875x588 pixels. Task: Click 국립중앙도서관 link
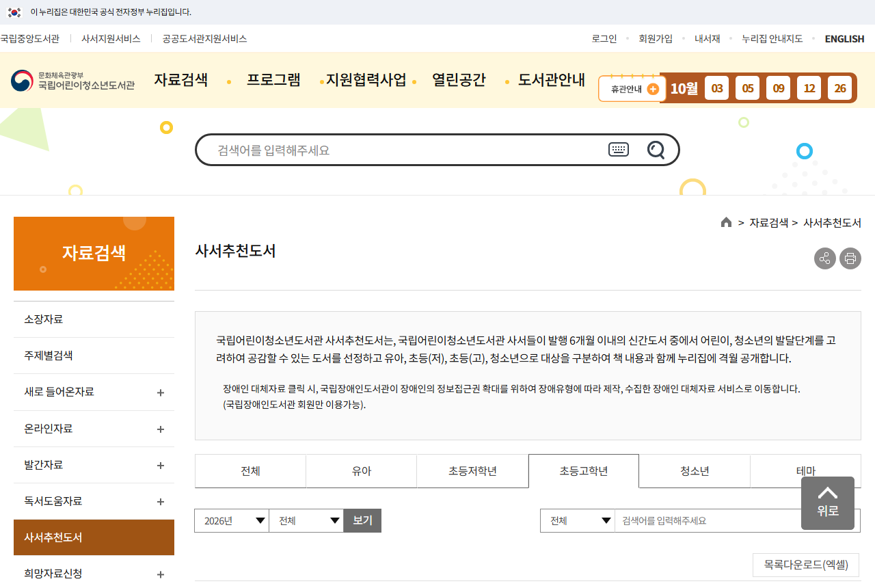29,39
